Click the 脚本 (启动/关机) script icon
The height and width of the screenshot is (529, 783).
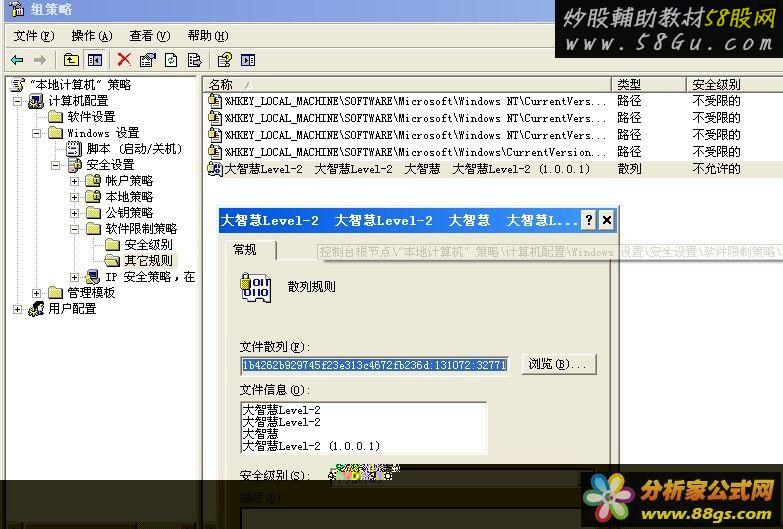point(74,149)
